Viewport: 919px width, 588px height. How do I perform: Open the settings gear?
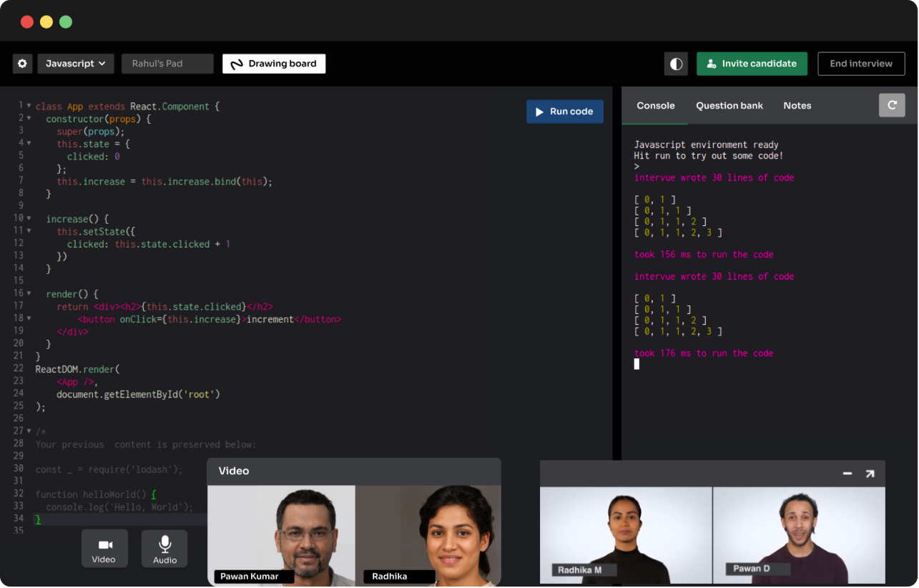[22, 64]
